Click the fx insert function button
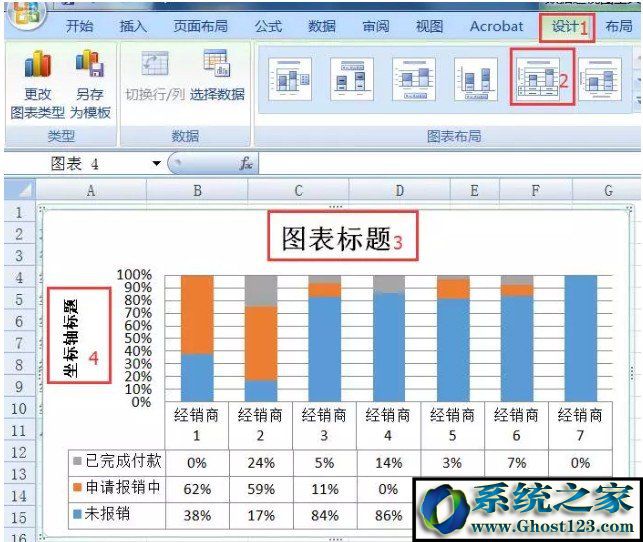 tap(246, 164)
